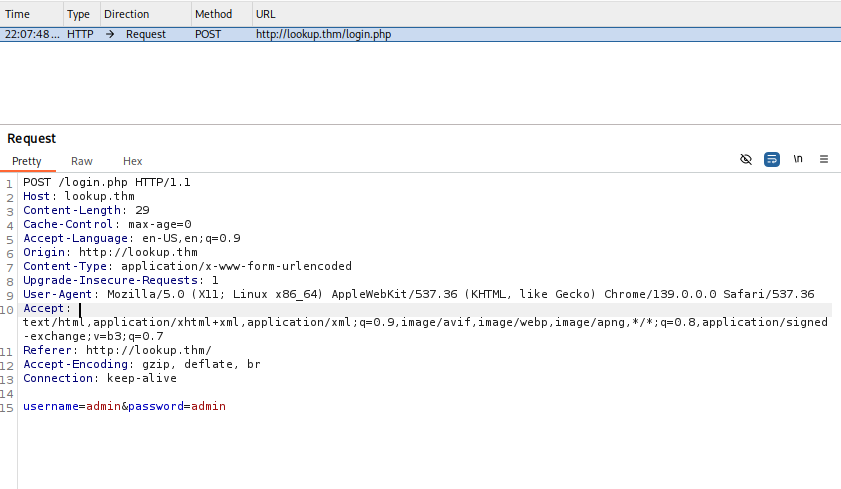Click the text/html Accept value line
The image size is (841, 489).
click(x=425, y=322)
